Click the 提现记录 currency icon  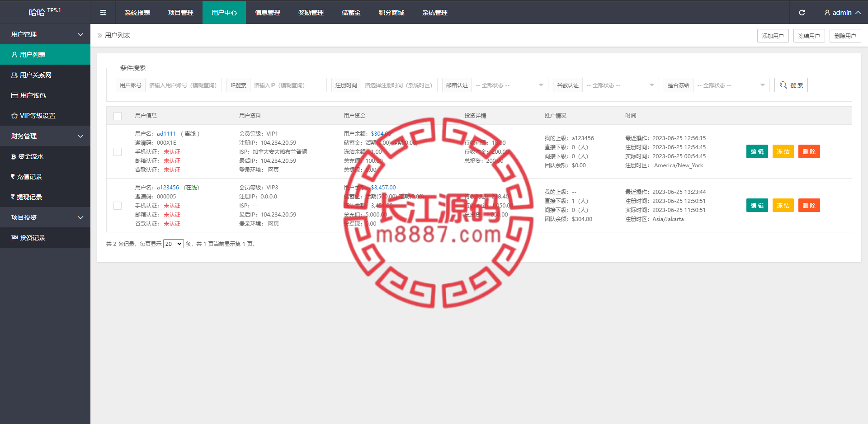coord(13,197)
